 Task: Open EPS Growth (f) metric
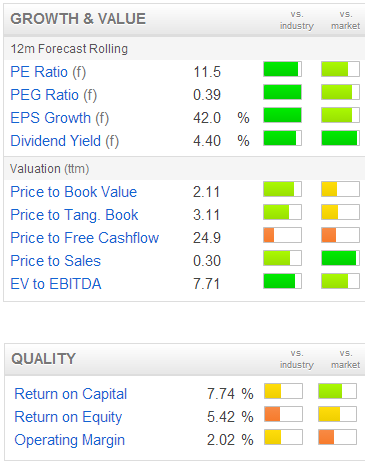tap(60, 118)
